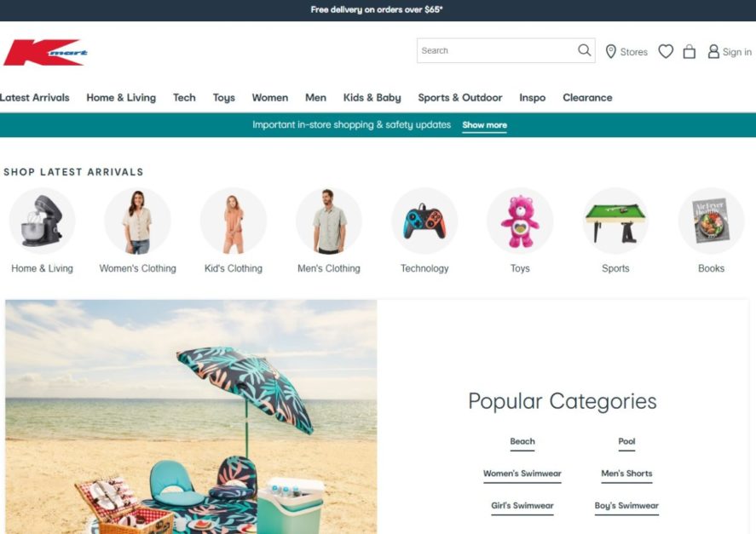The image size is (756, 534).
Task: Follow the Men's Shorts link
Action: click(626, 474)
